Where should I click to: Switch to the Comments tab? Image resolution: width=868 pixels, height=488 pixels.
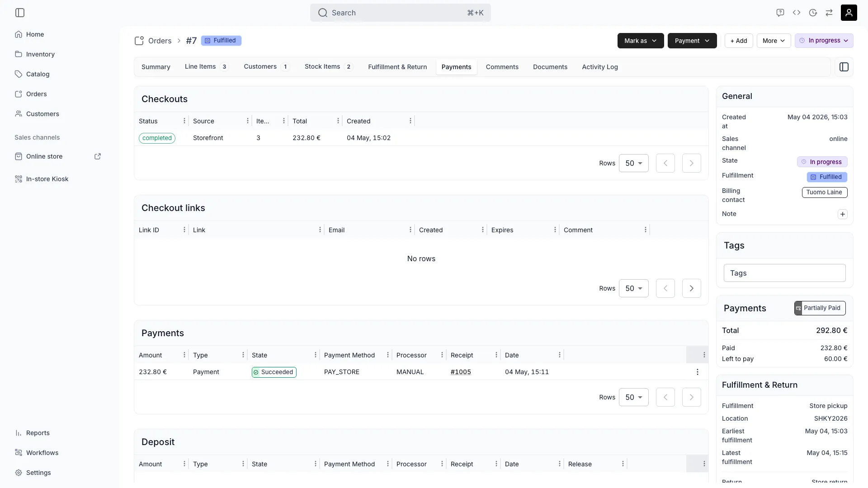502,67
